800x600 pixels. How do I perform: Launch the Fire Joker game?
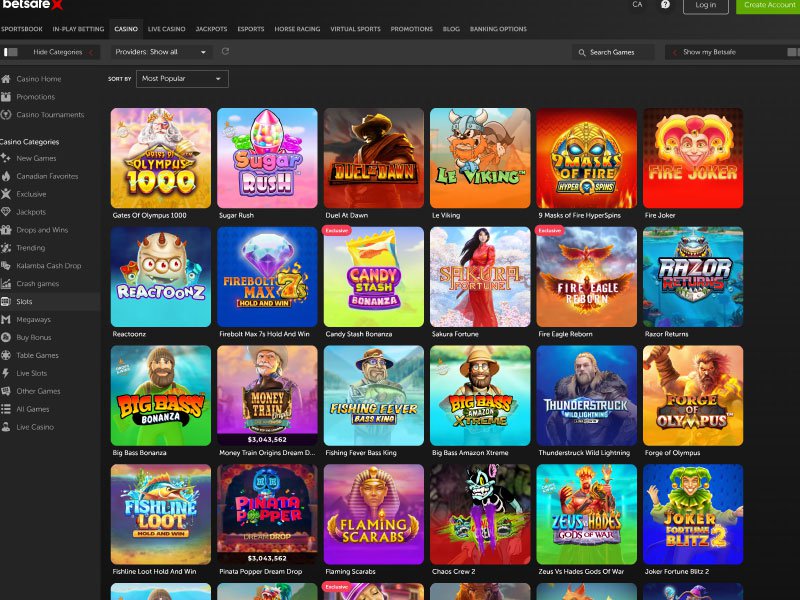[x=693, y=158]
